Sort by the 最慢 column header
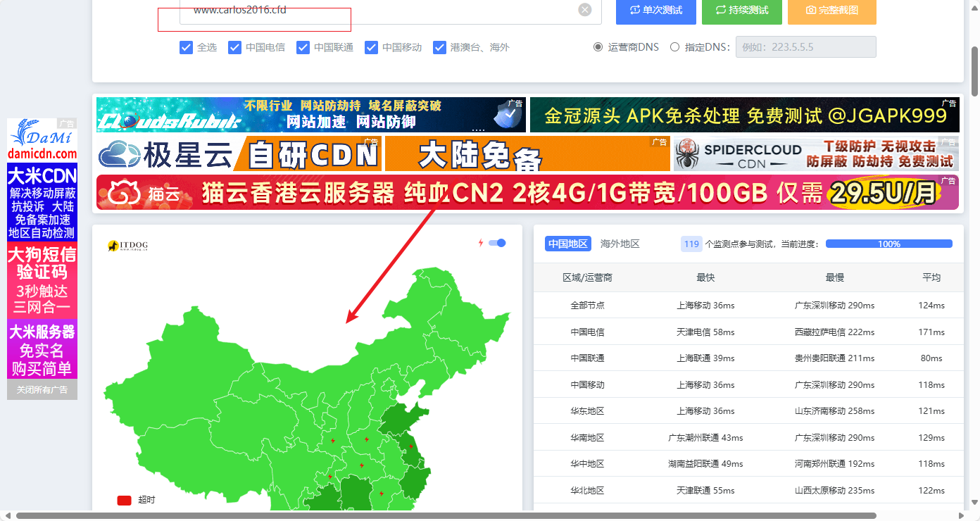The height and width of the screenshot is (521, 980). click(835, 277)
